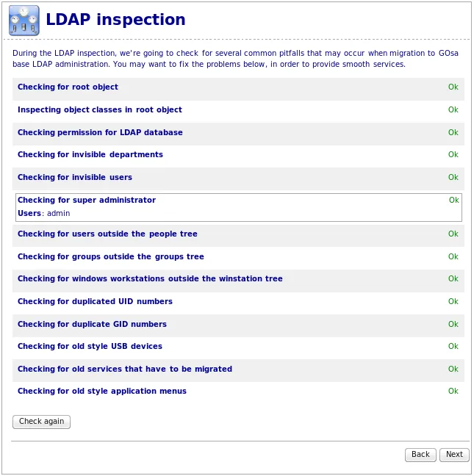Select the Checking for root object row
The image size is (474, 476).
pyautogui.click(x=238, y=89)
